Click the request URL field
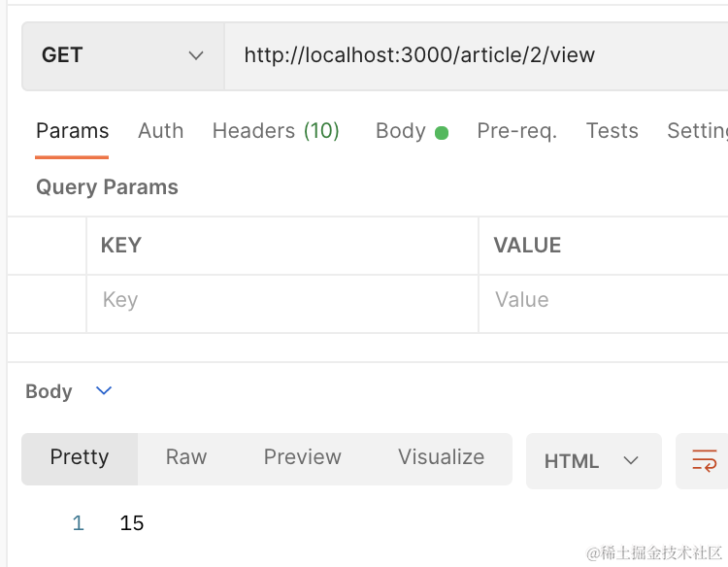728x567 pixels. (476, 55)
